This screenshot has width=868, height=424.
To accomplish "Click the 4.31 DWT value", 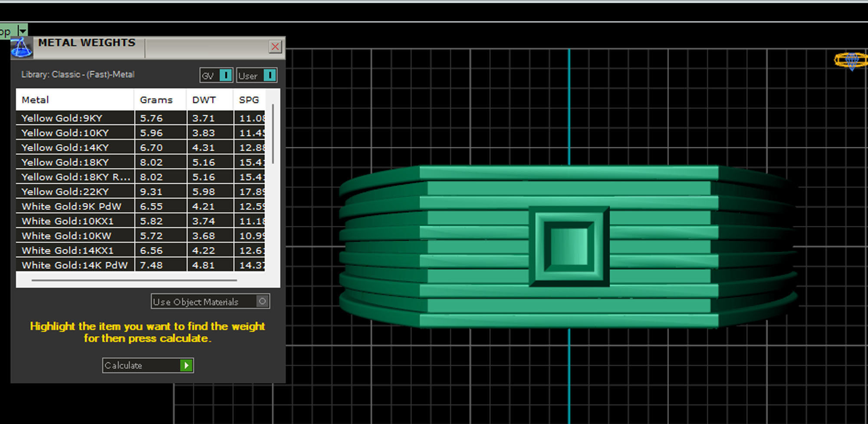I will pos(204,148).
